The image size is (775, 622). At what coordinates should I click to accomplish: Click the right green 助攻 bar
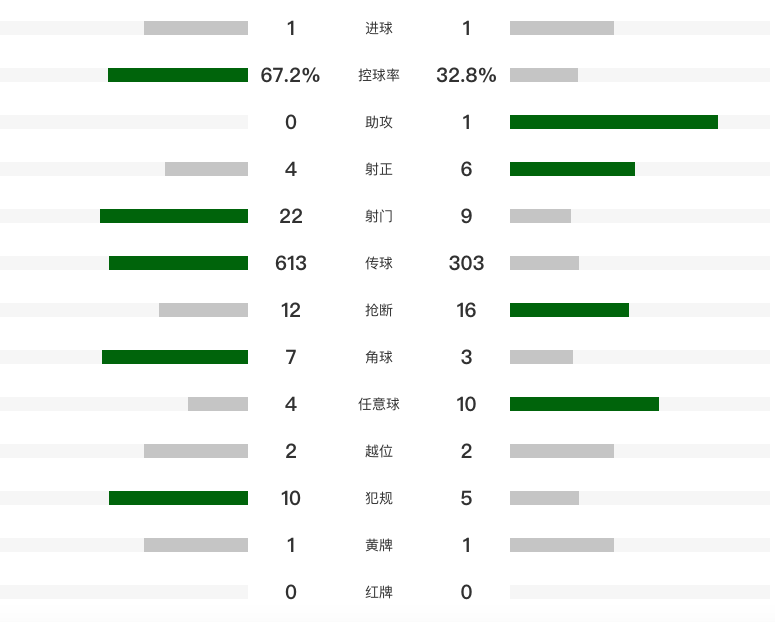[x=614, y=122]
